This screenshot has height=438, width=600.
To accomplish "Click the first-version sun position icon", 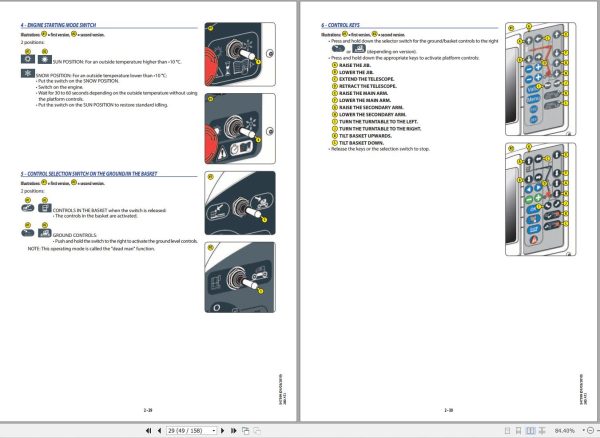I will [28, 59].
